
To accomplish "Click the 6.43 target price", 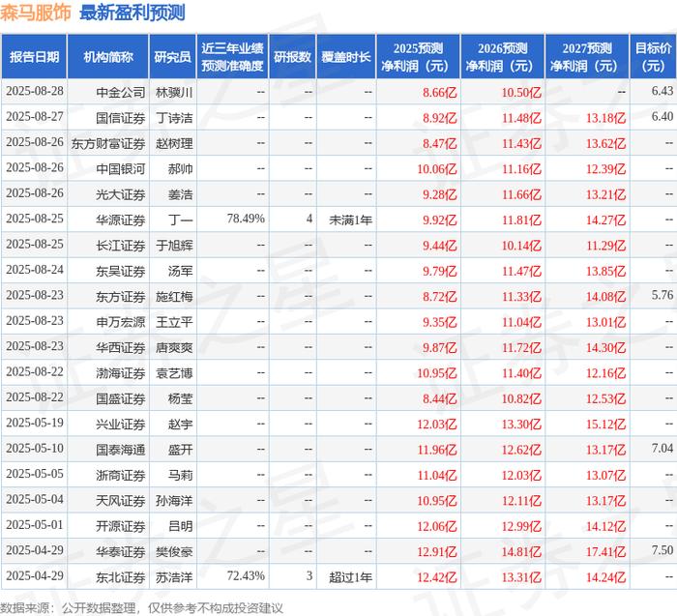I will coord(662,91).
